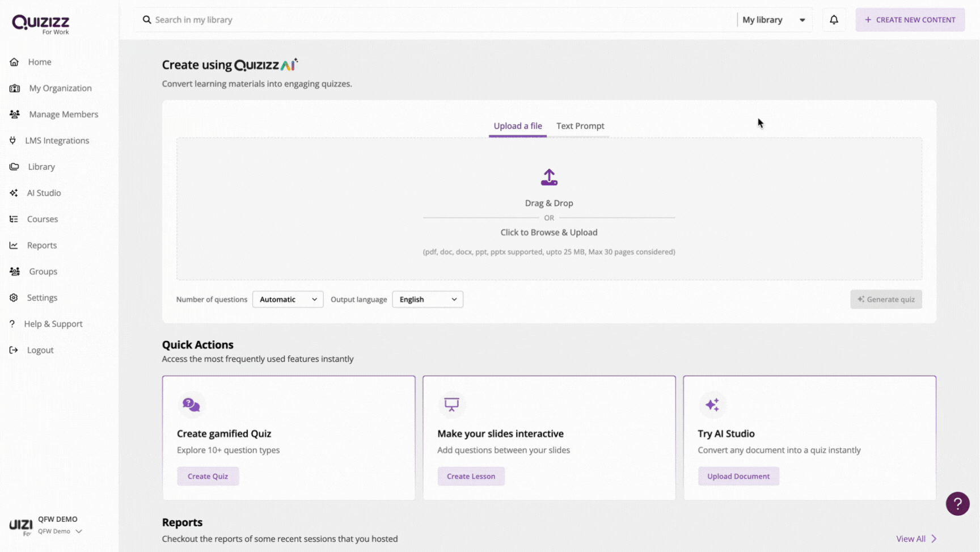Click the supported file types note

[x=549, y=252]
